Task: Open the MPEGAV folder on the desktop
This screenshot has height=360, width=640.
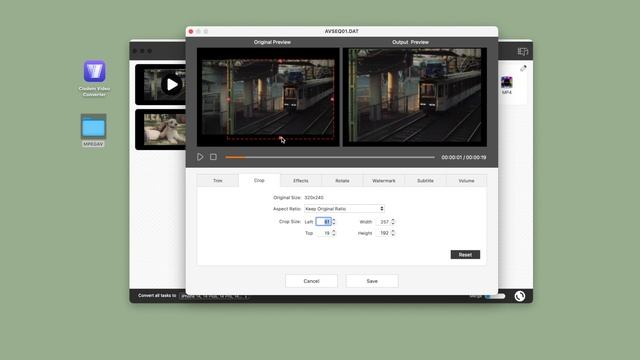Action: (93, 127)
